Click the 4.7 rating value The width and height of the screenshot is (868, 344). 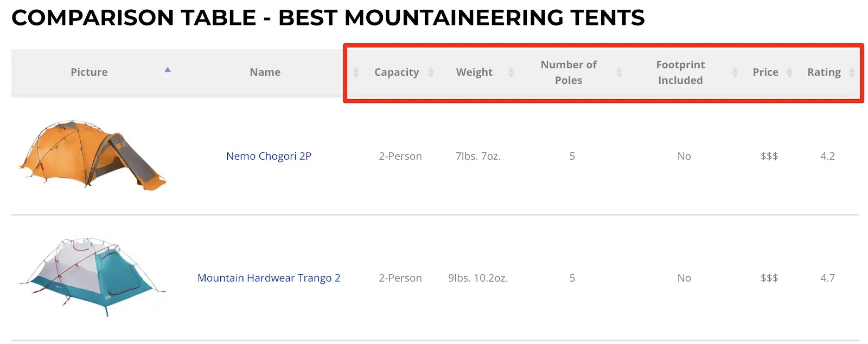(x=827, y=278)
